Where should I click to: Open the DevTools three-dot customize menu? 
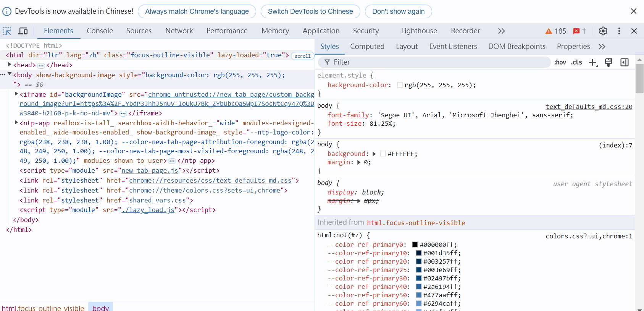[x=619, y=31]
